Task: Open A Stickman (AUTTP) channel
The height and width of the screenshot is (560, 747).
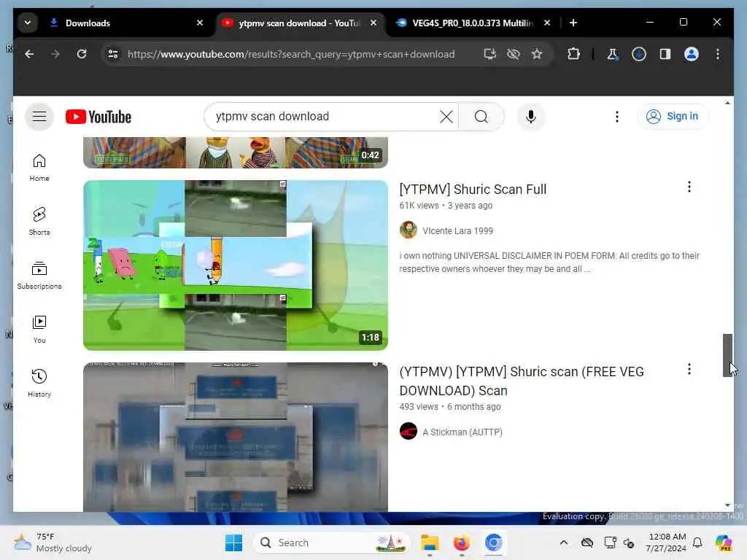Action: 462,432
